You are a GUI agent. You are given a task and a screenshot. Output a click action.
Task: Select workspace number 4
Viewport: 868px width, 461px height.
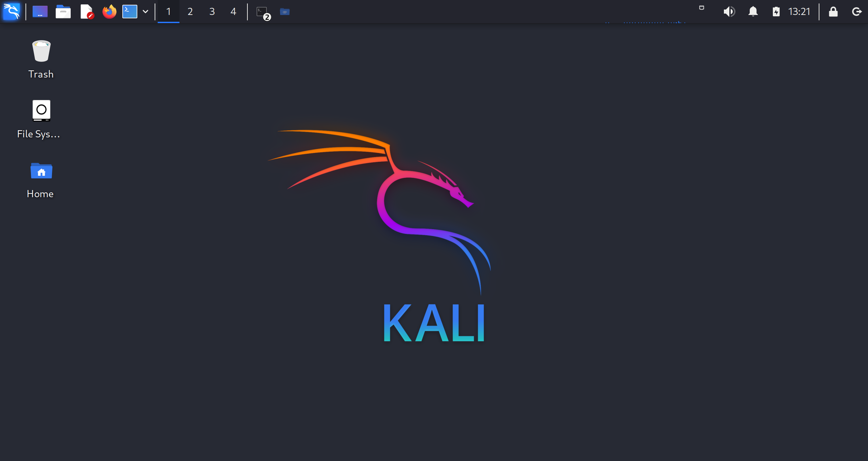(x=233, y=12)
